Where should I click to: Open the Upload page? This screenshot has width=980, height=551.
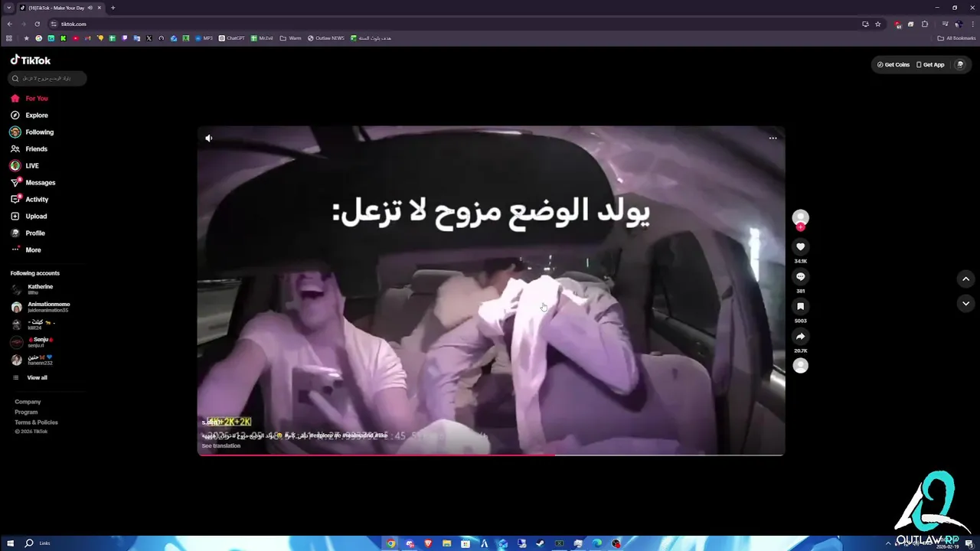pos(29,216)
